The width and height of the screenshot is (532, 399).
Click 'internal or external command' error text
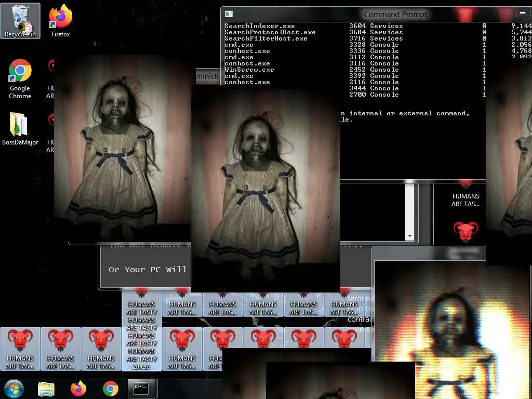click(x=409, y=113)
